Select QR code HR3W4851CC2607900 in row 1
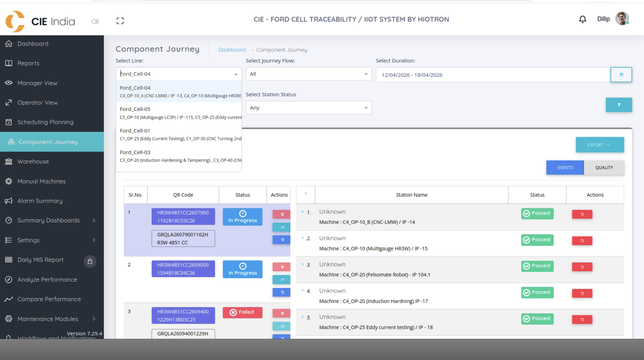The height and width of the screenshot is (360, 644). [x=183, y=216]
